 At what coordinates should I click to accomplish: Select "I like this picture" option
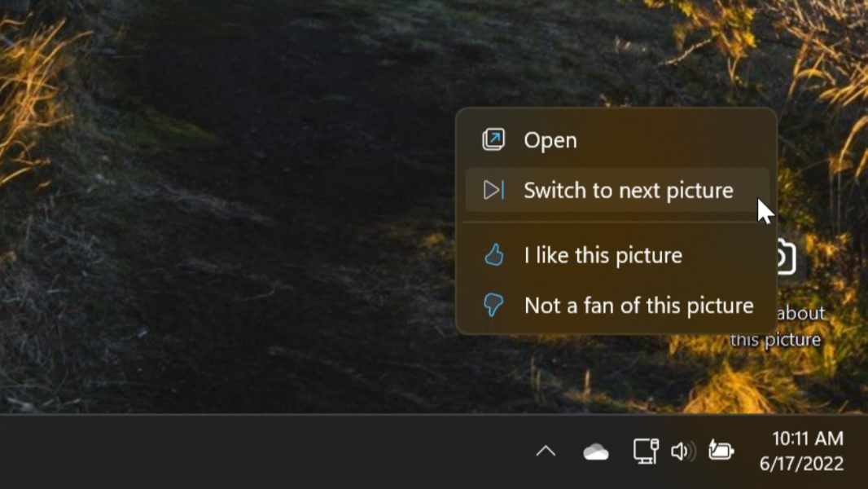click(x=603, y=255)
